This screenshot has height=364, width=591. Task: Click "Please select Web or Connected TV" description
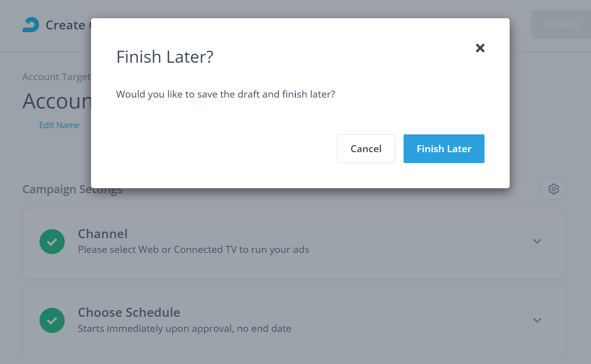tap(193, 250)
